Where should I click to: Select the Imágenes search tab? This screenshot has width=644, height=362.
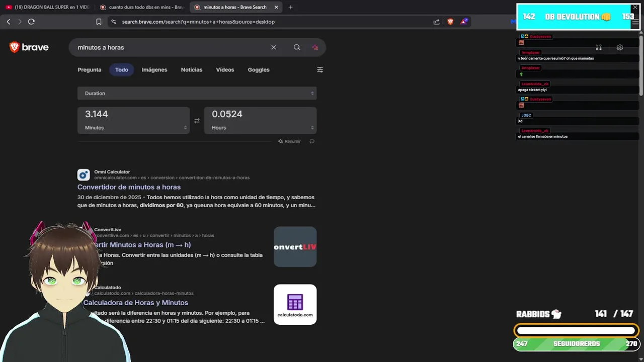pos(154,70)
